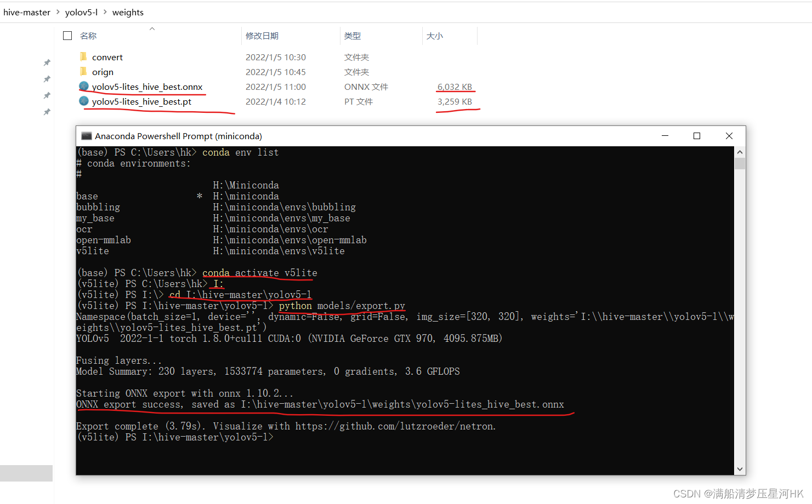812x504 pixels.
Task: Click the terminal scrollbar down arrow
Action: (740, 469)
